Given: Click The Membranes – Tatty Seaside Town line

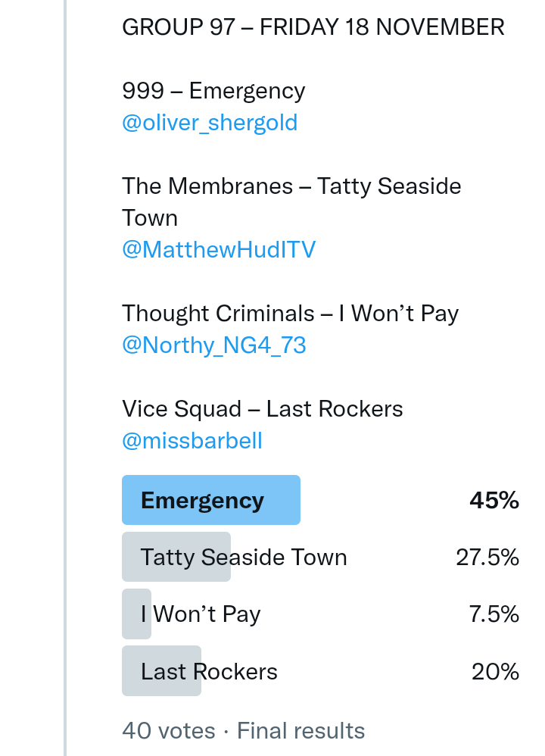Looking at the screenshot, I should pyautogui.click(x=291, y=186).
